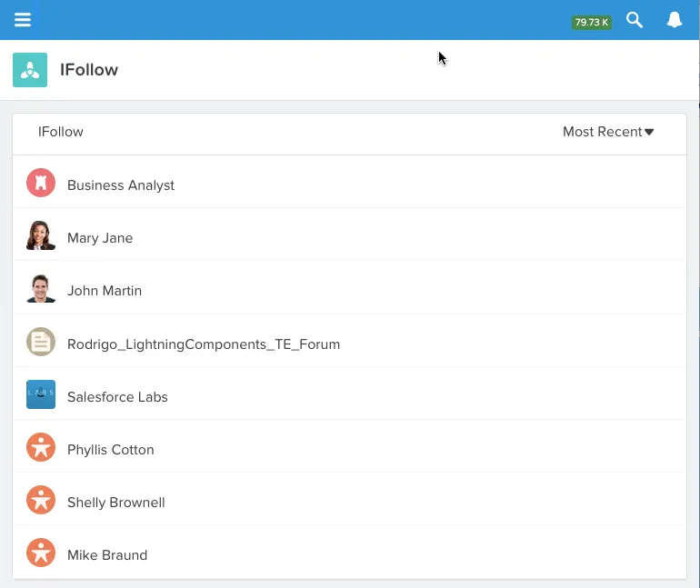Click Phyllis Cotton's orange person icon
The height and width of the screenshot is (588, 700).
41,447
